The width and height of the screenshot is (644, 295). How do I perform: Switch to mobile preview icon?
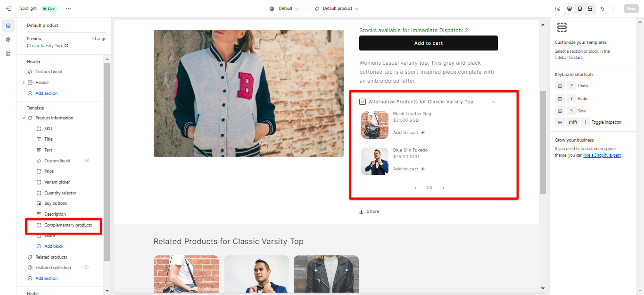point(579,8)
